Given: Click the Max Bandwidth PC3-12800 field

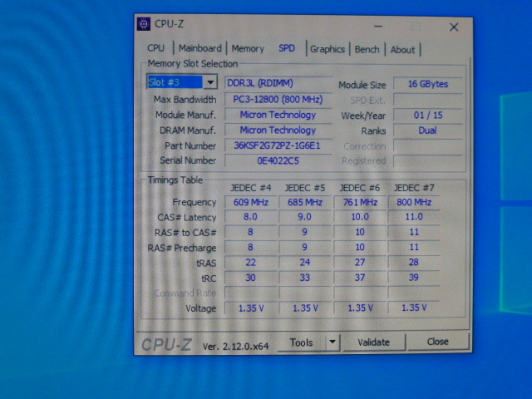Looking at the screenshot, I should [277, 100].
